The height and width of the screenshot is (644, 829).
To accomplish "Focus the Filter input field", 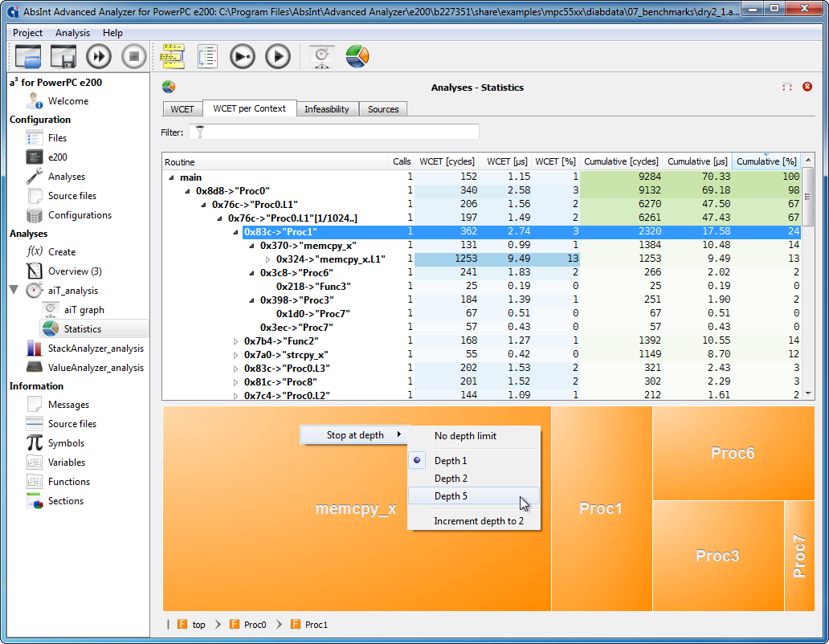I will [334, 132].
